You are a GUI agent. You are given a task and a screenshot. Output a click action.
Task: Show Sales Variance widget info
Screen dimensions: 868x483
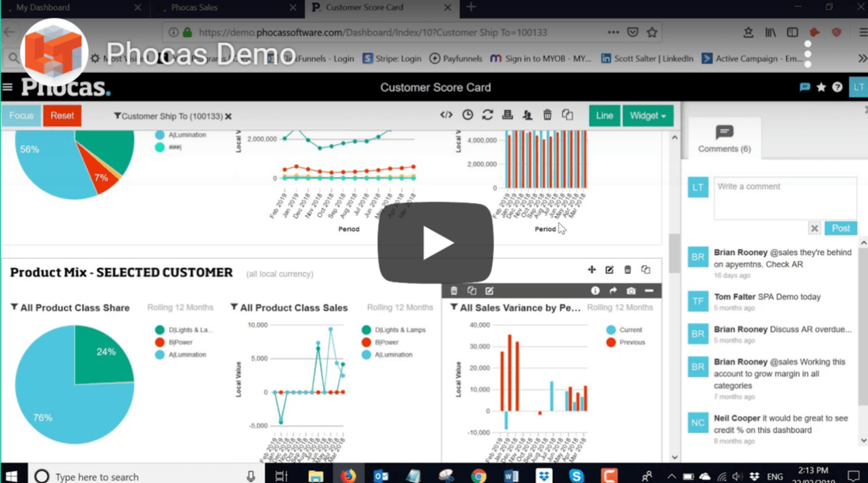pyautogui.click(x=595, y=291)
